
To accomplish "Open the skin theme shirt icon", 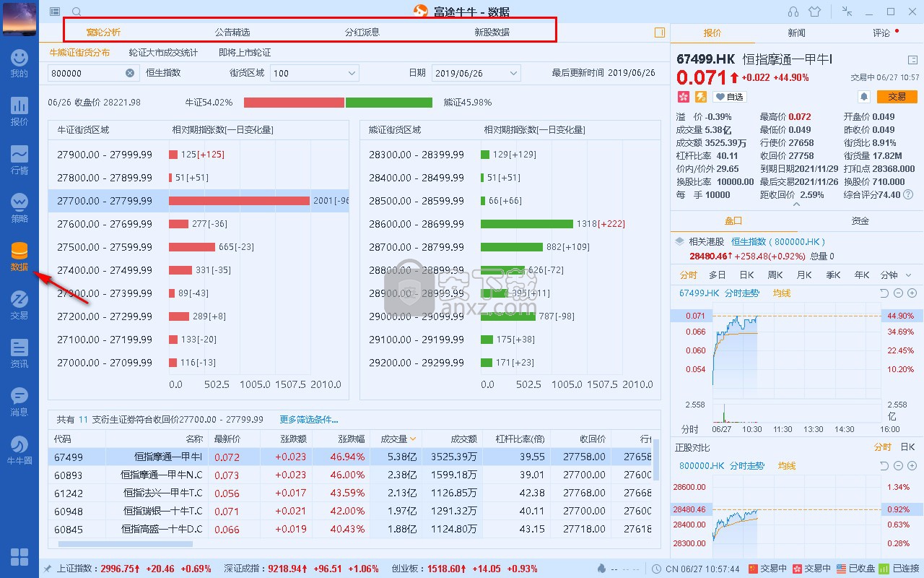I will (x=815, y=12).
